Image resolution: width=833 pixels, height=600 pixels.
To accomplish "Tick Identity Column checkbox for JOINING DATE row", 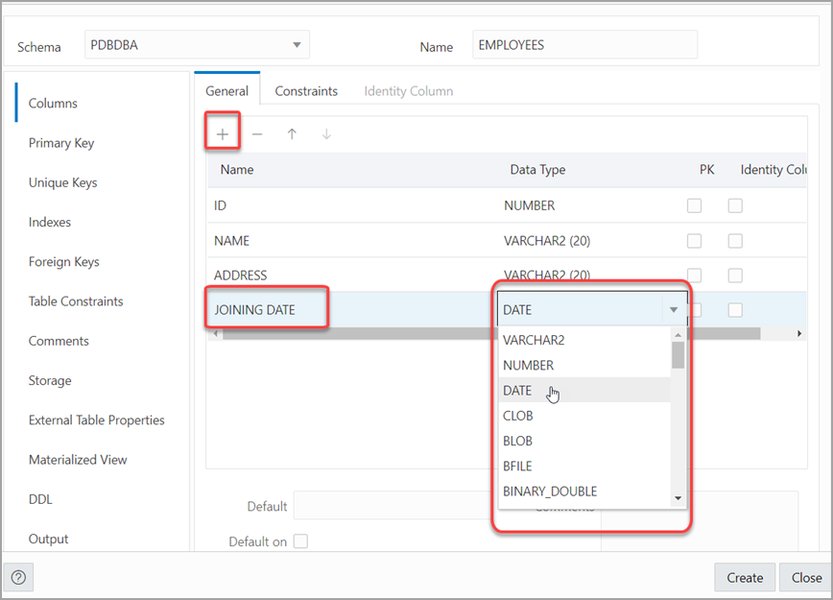I will (735, 310).
